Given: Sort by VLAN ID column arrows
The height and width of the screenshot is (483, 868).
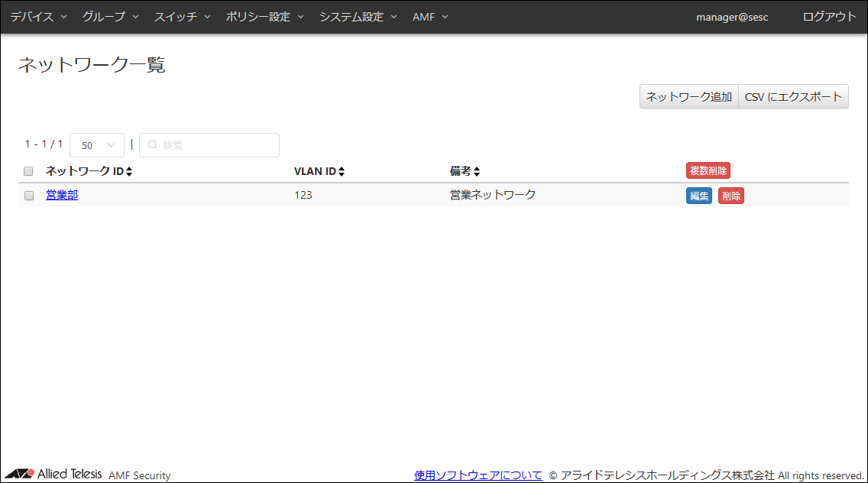Looking at the screenshot, I should [342, 172].
